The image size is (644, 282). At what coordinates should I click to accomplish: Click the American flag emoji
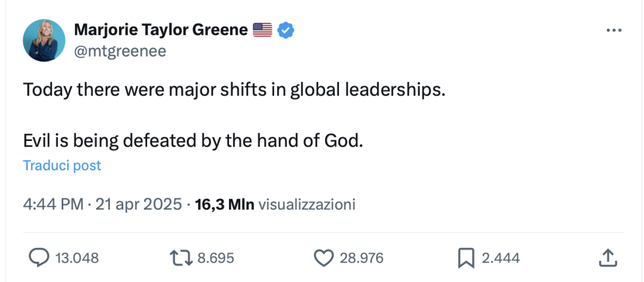coord(262,30)
